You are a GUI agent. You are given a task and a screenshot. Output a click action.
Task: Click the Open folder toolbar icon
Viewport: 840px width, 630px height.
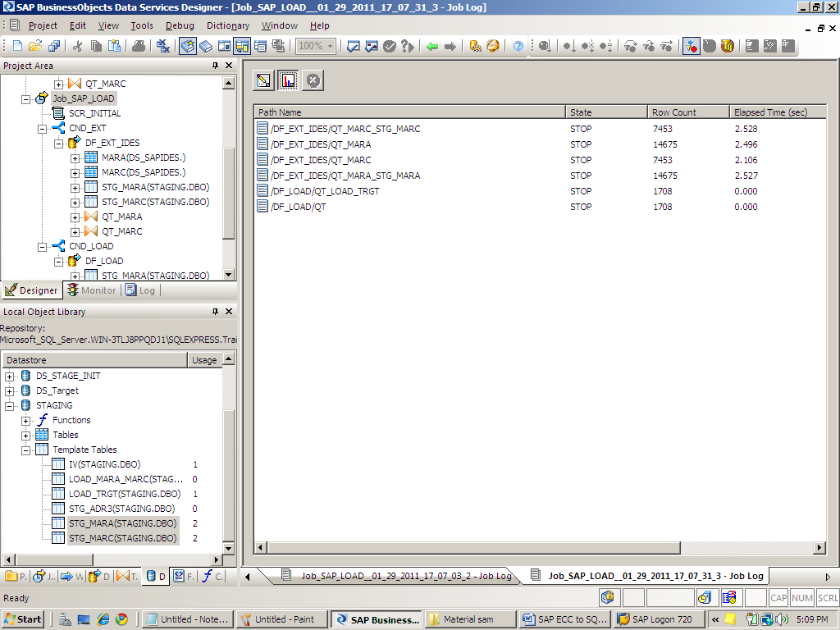[35, 46]
